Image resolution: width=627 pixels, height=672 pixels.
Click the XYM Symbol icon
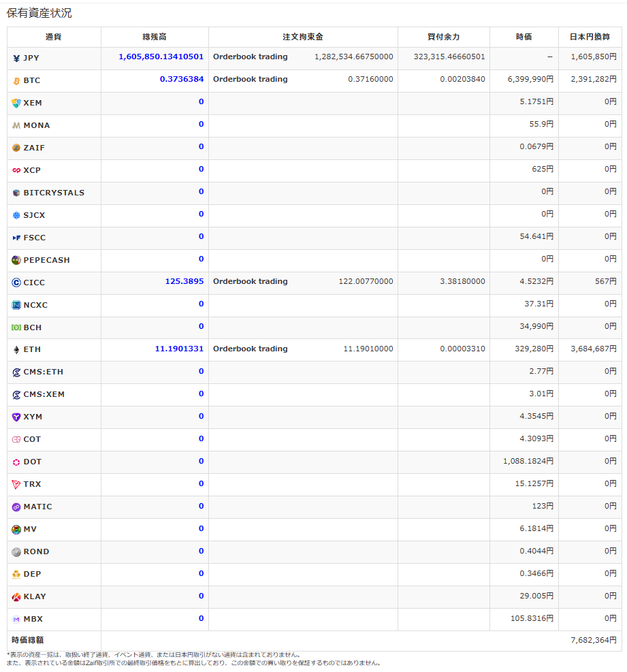pyautogui.click(x=16, y=417)
